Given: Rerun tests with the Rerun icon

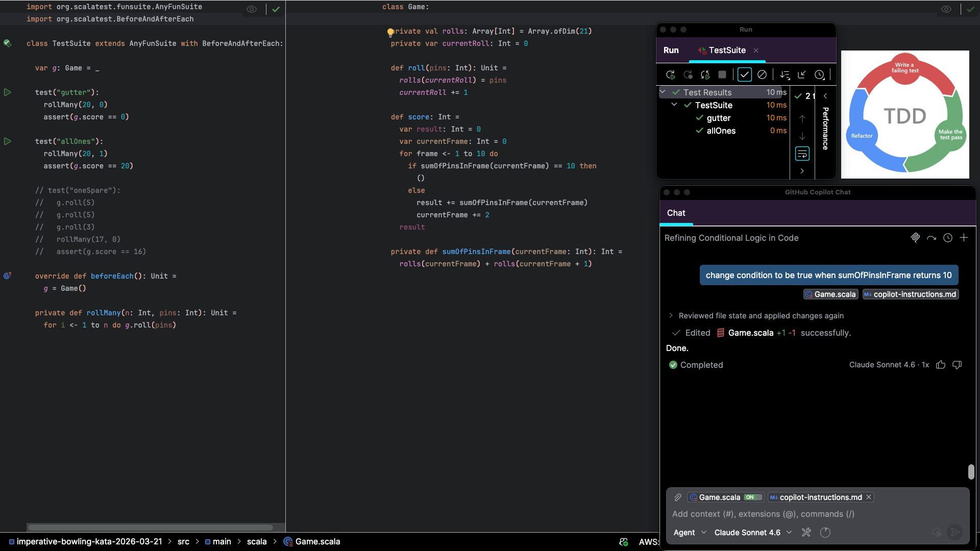Looking at the screenshot, I should coord(671,75).
